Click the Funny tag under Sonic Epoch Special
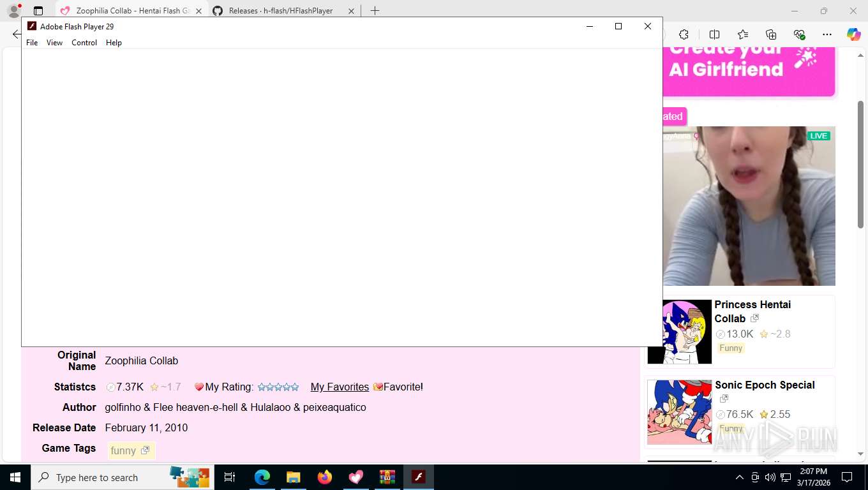 [731, 429]
